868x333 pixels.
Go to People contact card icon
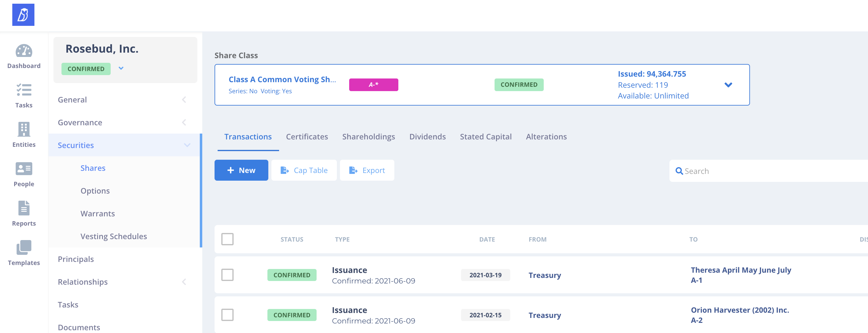24,169
